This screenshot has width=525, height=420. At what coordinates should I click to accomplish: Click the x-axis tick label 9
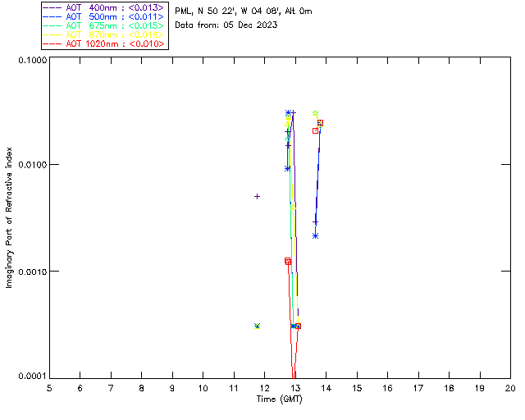point(172,388)
